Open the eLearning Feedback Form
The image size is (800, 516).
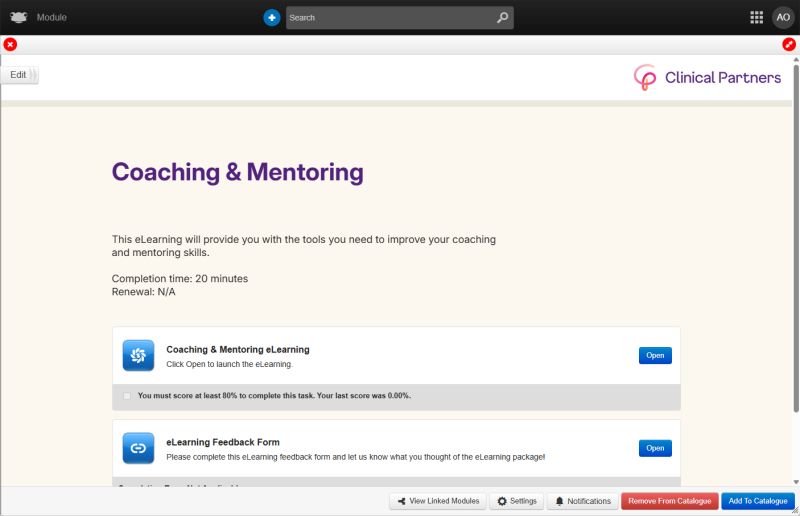[655, 448]
